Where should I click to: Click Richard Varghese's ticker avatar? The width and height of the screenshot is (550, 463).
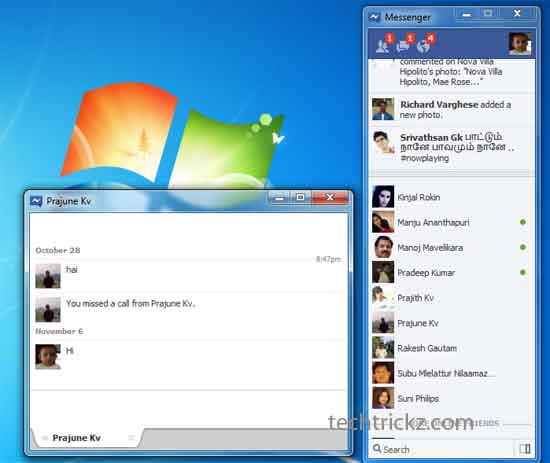click(383, 109)
